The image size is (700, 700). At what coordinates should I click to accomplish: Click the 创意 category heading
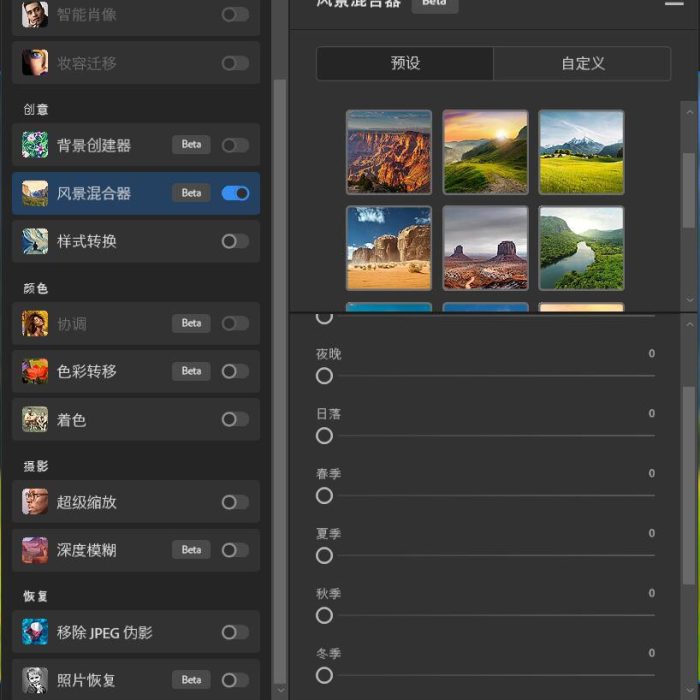tap(36, 109)
